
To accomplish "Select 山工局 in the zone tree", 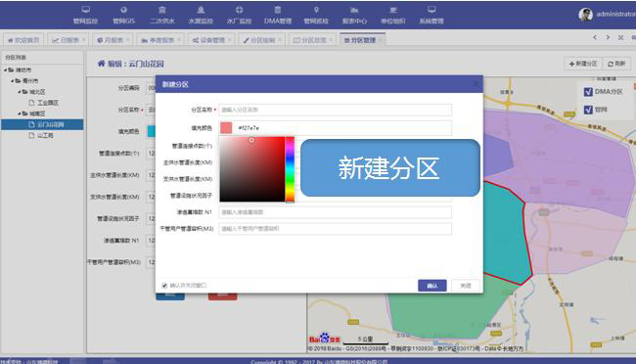I will [45, 136].
